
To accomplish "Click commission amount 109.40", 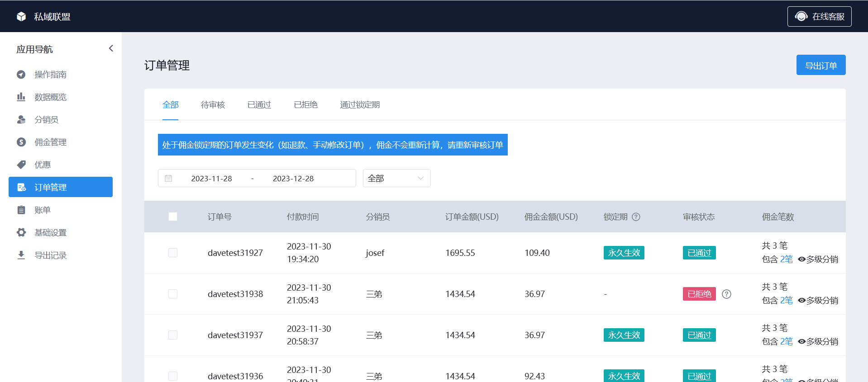I will 537,253.
